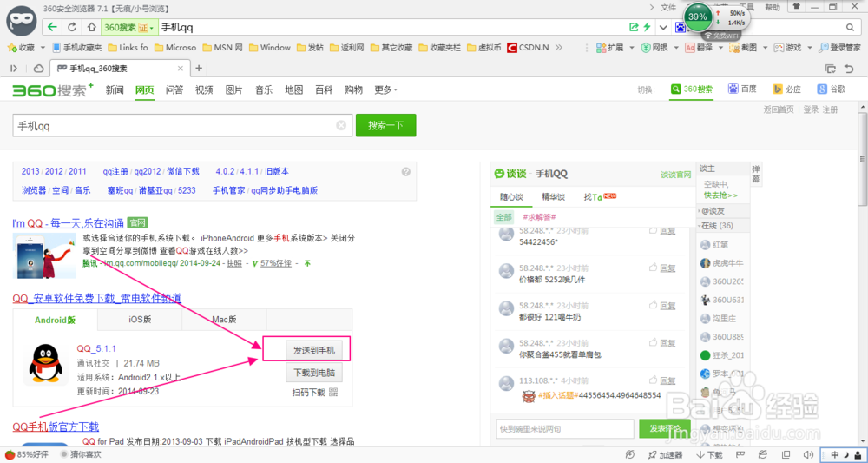
Task: Expand the 收藏 favorites dropdown arrow
Action: [x=43, y=48]
